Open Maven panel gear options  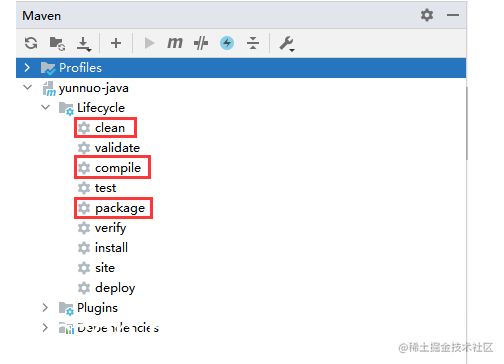pyautogui.click(x=427, y=15)
